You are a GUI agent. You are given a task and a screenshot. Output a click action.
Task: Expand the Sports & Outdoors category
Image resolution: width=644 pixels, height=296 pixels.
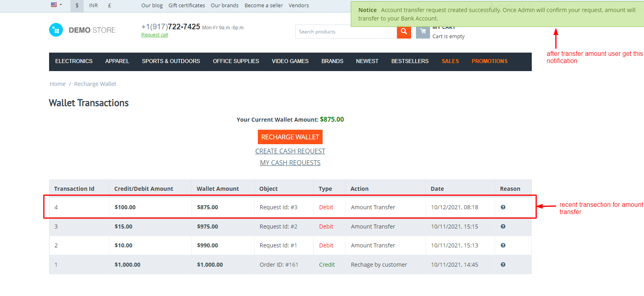[171, 61]
